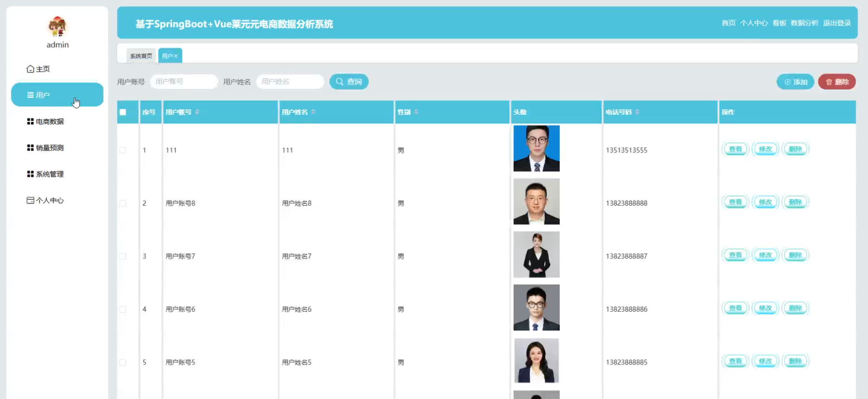Click phone number 13823888885
Viewport: 868px width, 399px height.
626,362
